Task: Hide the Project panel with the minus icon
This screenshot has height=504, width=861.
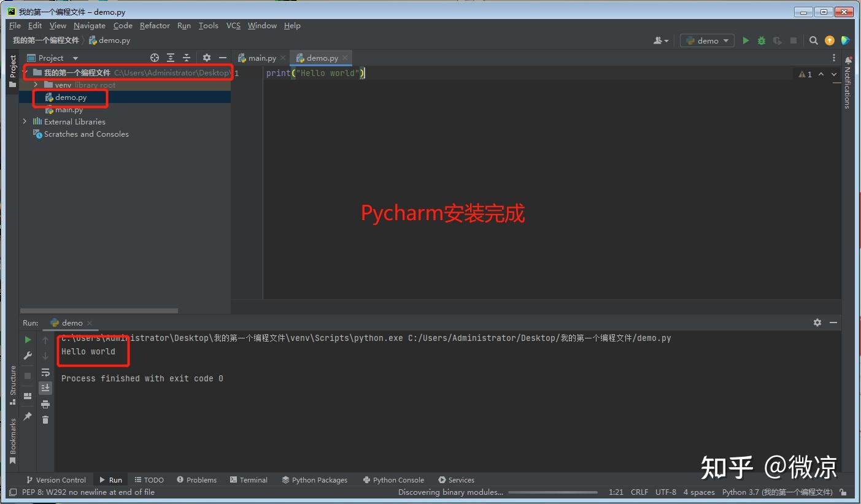Action: [223, 58]
